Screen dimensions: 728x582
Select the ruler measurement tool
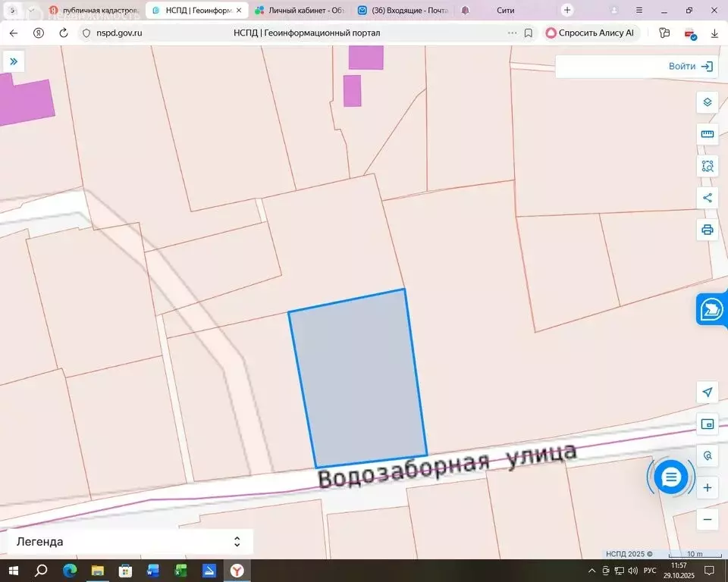pos(707,134)
